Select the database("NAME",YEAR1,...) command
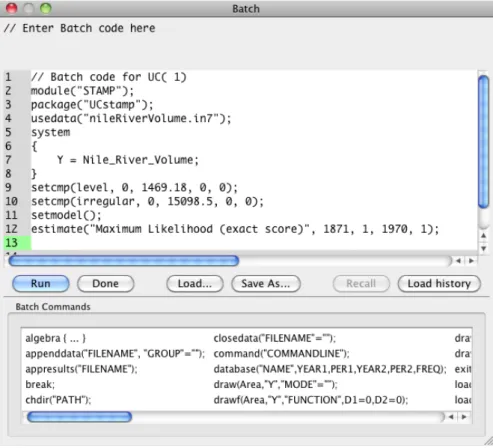This screenshot has height=448, width=493. coord(330,369)
